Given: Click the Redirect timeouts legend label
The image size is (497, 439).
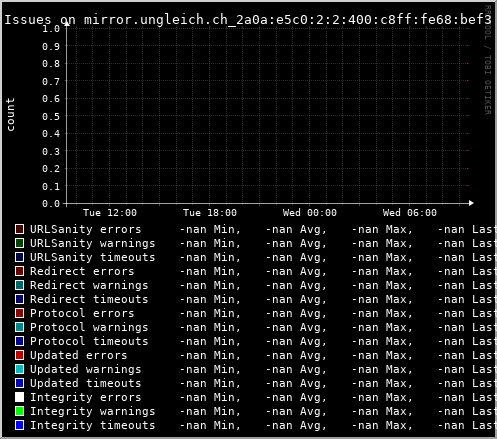Looking at the screenshot, I should click(89, 299).
